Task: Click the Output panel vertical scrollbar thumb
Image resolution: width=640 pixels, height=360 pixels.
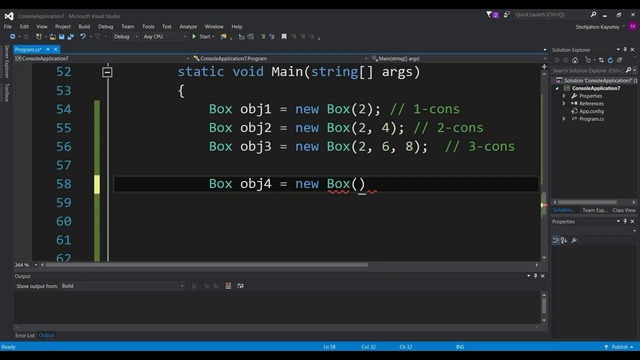Action: click(544, 306)
